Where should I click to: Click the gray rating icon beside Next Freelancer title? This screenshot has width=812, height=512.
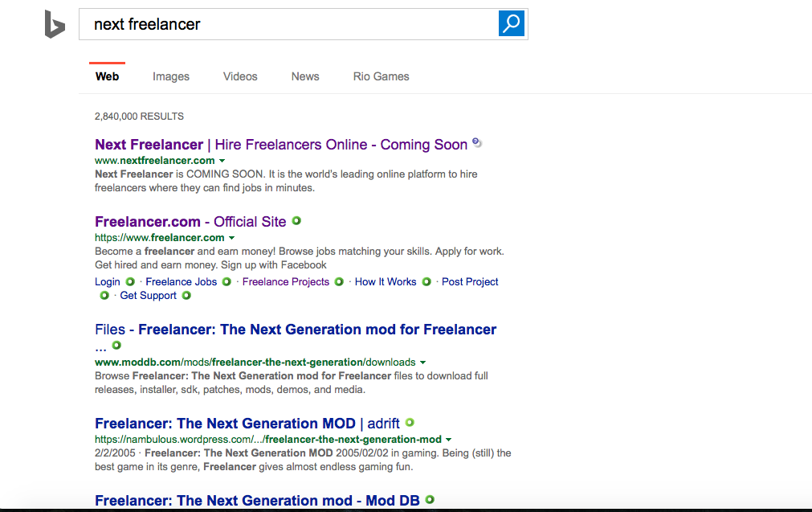477,143
